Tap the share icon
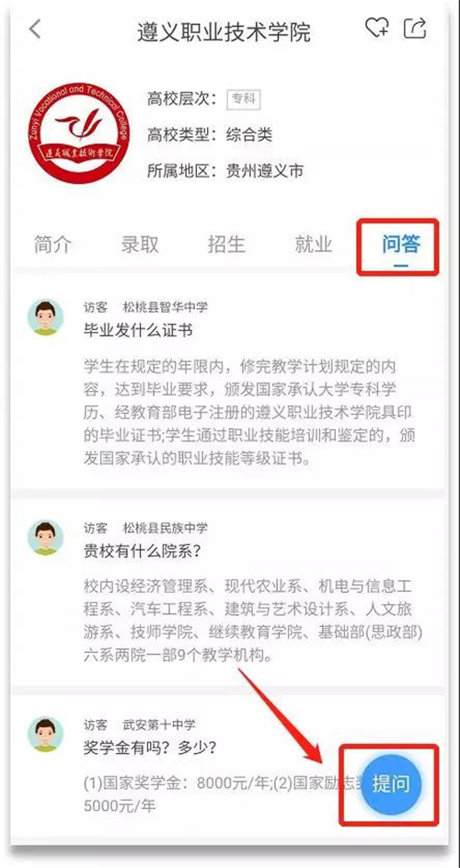 (x=415, y=29)
